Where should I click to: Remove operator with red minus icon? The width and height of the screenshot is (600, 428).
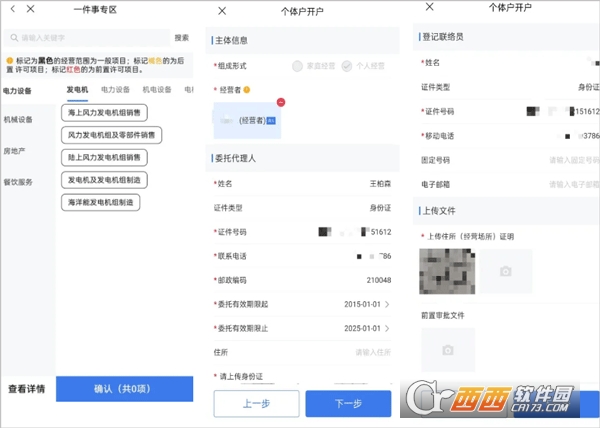281,102
